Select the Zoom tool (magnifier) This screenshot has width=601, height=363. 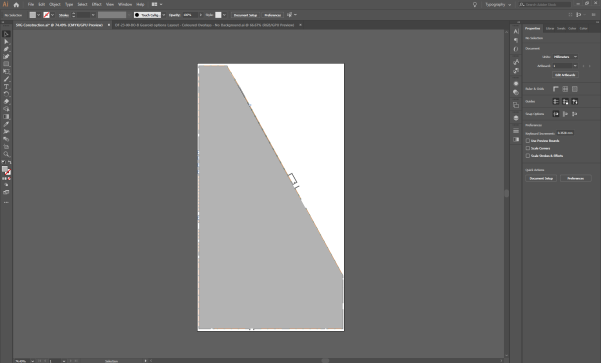(6, 154)
